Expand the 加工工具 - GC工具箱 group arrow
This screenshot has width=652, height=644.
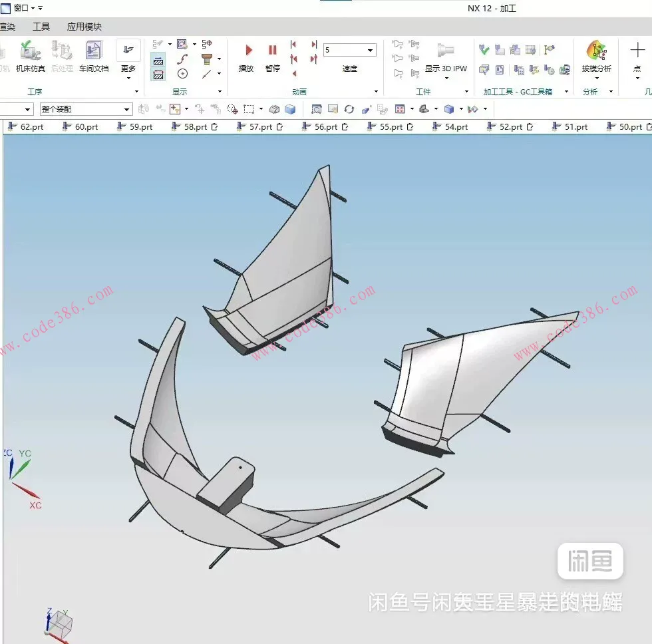[x=566, y=91]
